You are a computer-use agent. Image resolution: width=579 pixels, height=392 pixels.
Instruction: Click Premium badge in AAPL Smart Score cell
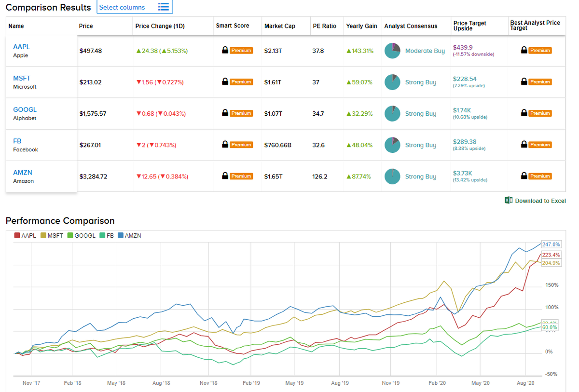[241, 51]
